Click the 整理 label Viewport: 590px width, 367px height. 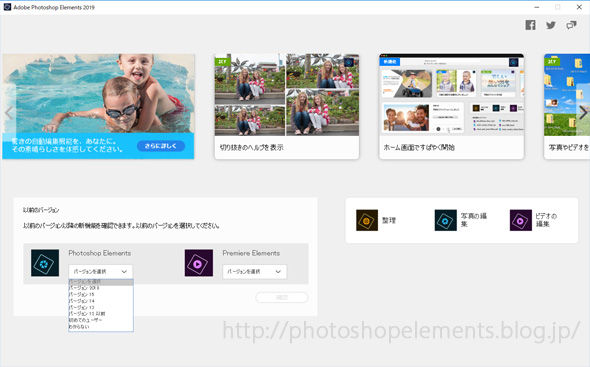(389, 220)
